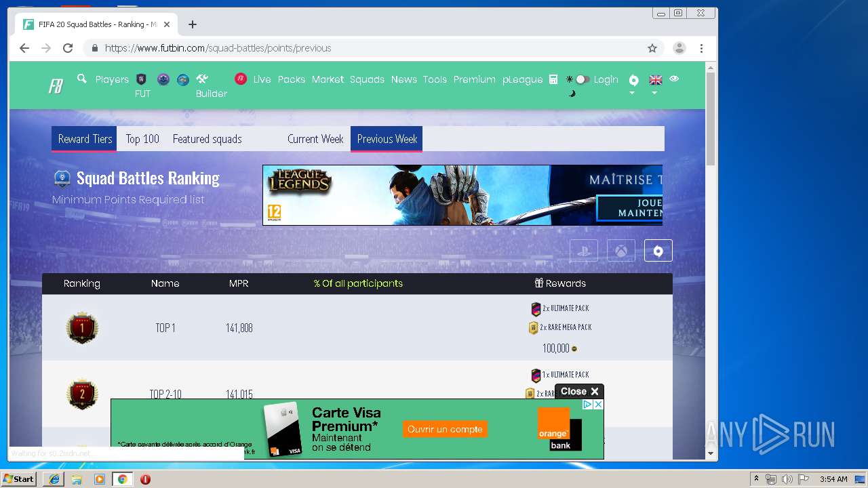Open the Windows Start button
Image resolution: width=868 pixels, height=488 pixels.
pos(18,479)
